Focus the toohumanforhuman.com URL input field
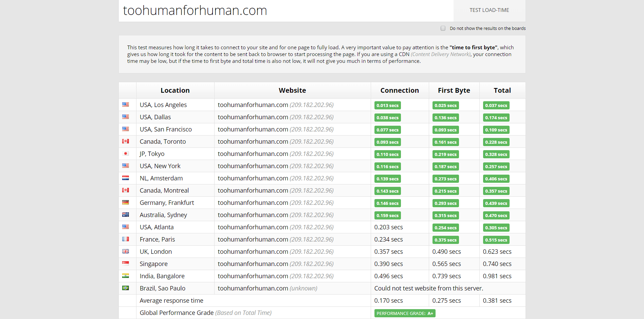The width and height of the screenshot is (644, 319). [286, 11]
